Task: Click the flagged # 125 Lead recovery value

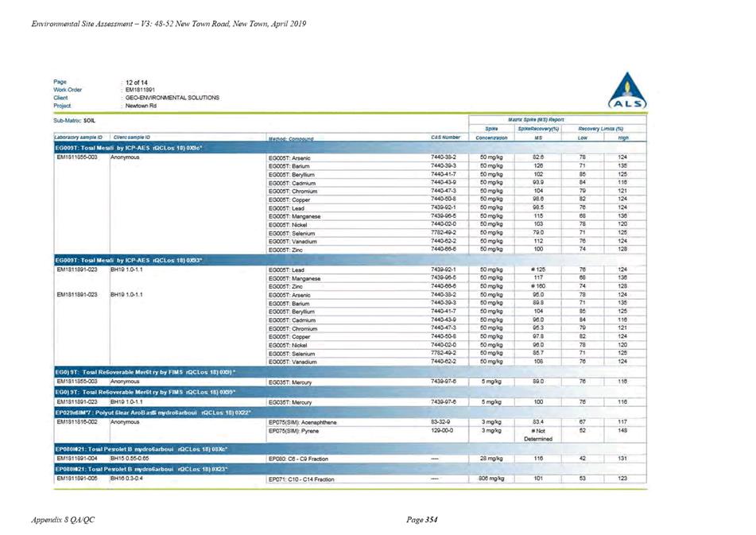Action: (x=538, y=270)
